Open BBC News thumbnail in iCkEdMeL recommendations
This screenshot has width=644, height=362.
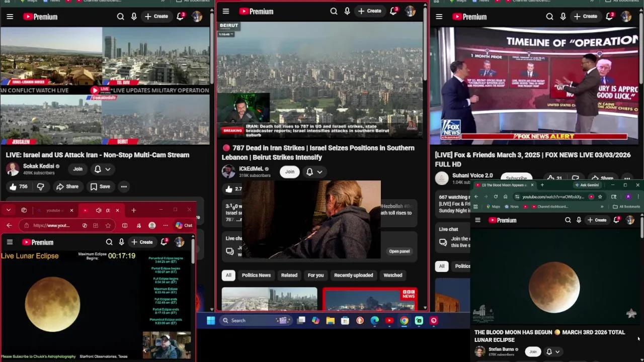pyautogui.click(x=370, y=299)
